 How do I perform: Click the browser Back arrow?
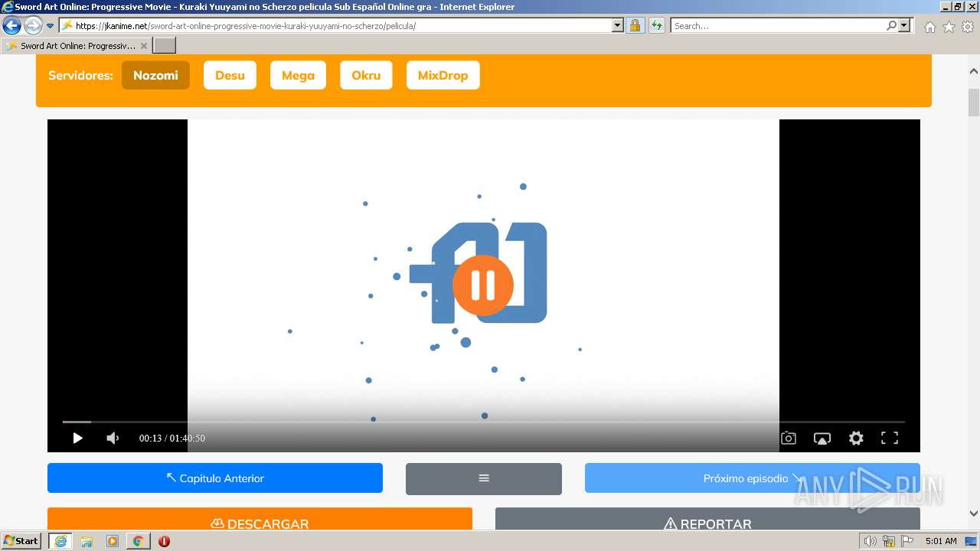click(11, 26)
